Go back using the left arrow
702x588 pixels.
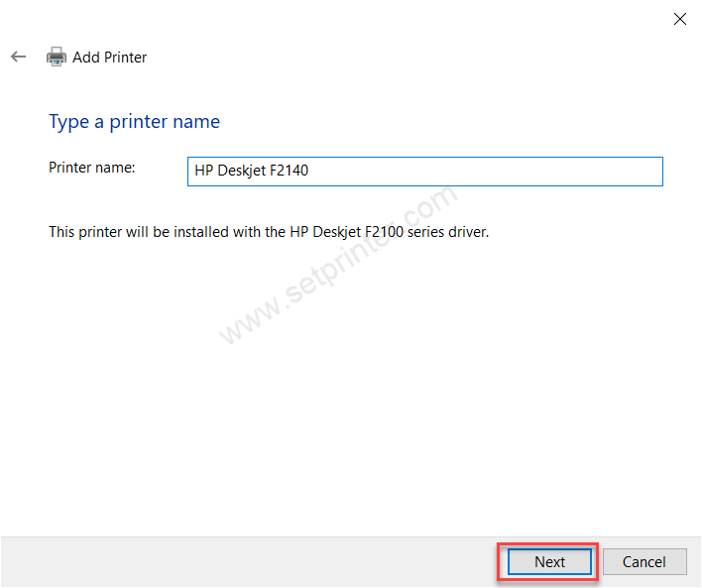coord(19,57)
